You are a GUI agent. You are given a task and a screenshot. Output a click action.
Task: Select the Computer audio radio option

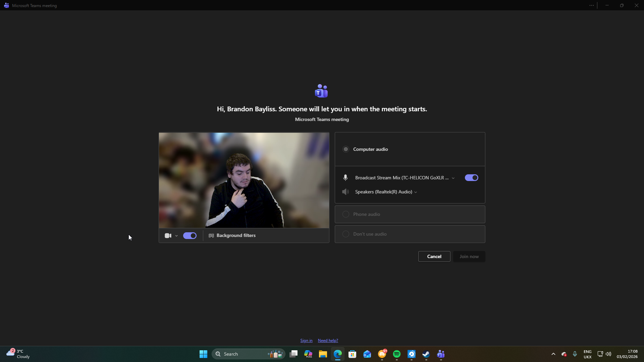346,149
